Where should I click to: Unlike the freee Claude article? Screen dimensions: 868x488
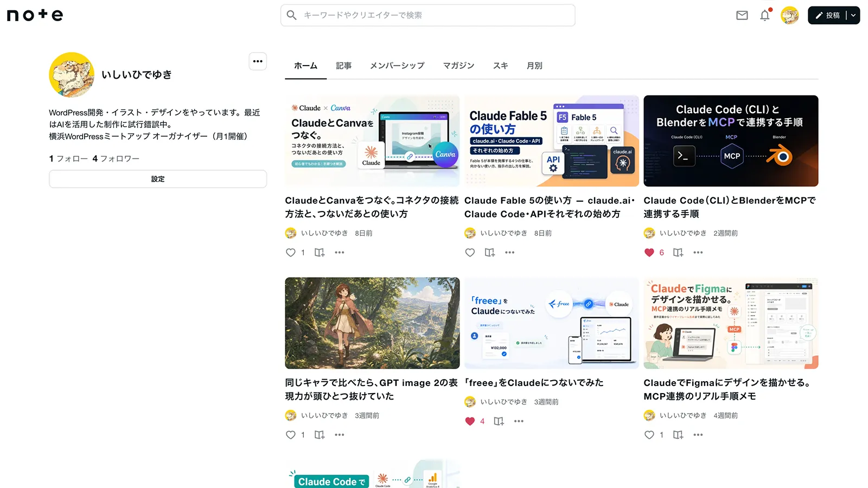pyautogui.click(x=470, y=421)
